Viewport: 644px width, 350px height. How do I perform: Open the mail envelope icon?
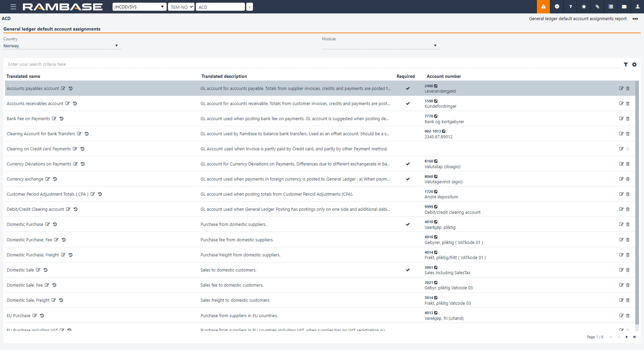click(624, 7)
